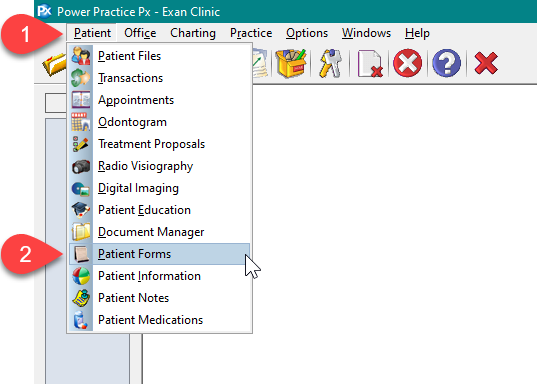Choose Patient Files from the menu

(160, 56)
